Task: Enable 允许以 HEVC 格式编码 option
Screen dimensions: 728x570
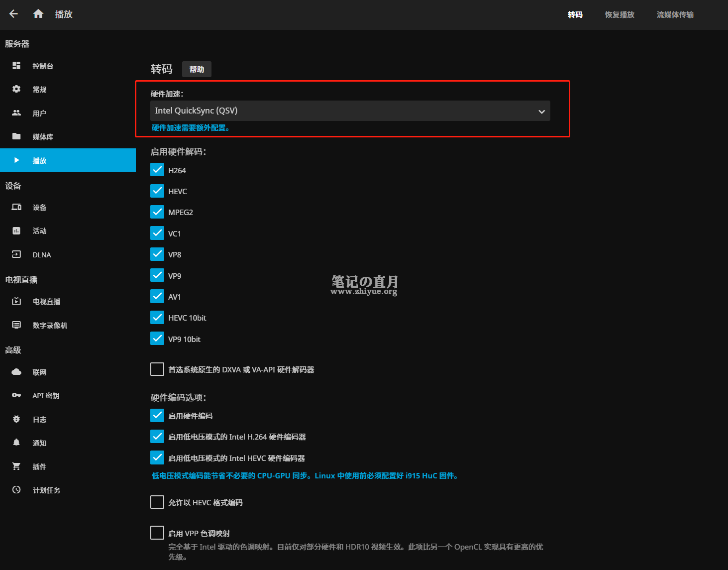Action: coord(157,502)
